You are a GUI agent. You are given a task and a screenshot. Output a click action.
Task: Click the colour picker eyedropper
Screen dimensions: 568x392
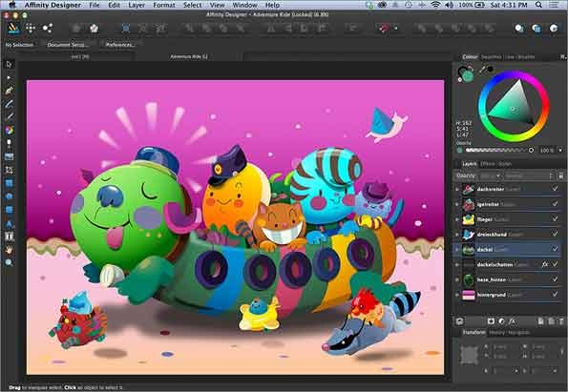click(482, 69)
